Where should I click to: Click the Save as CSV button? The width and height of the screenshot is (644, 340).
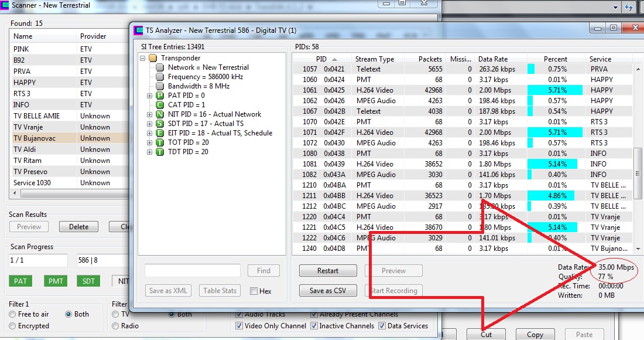point(328,291)
